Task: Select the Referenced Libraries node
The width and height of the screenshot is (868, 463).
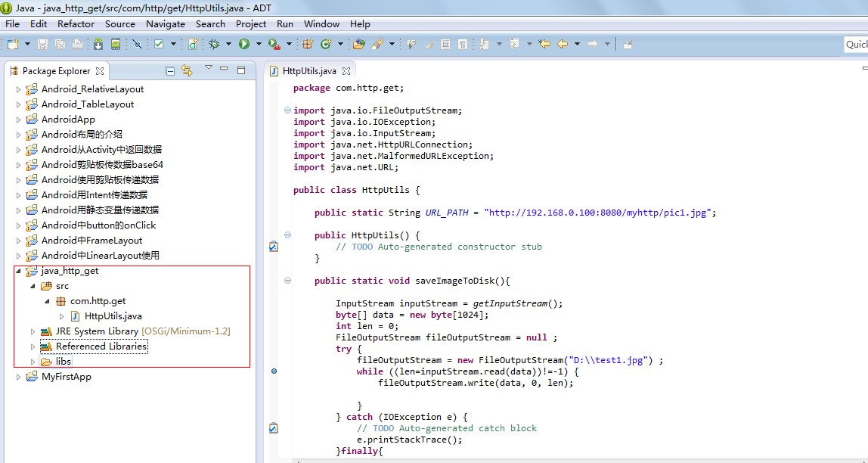Action: coord(101,346)
